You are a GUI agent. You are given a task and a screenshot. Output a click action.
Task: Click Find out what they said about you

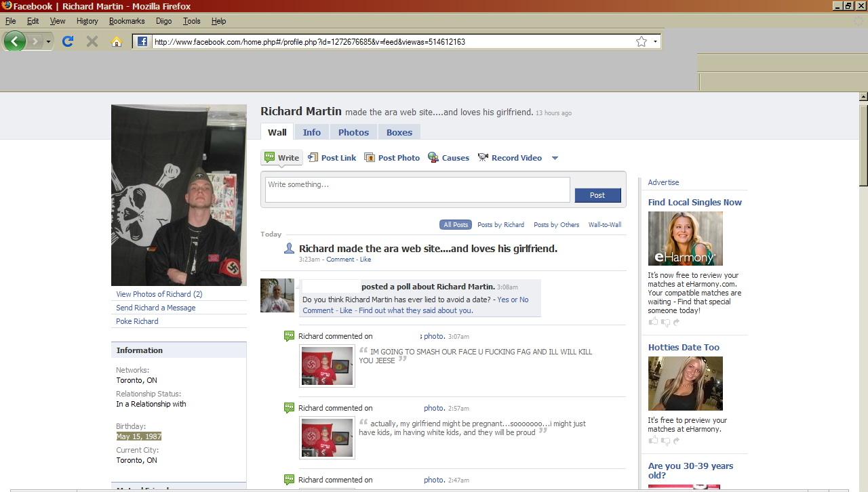point(416,310)
